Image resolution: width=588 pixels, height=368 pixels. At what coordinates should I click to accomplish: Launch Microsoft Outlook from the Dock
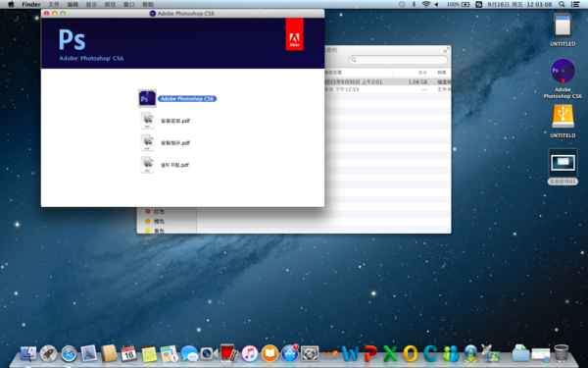(411, 353)
